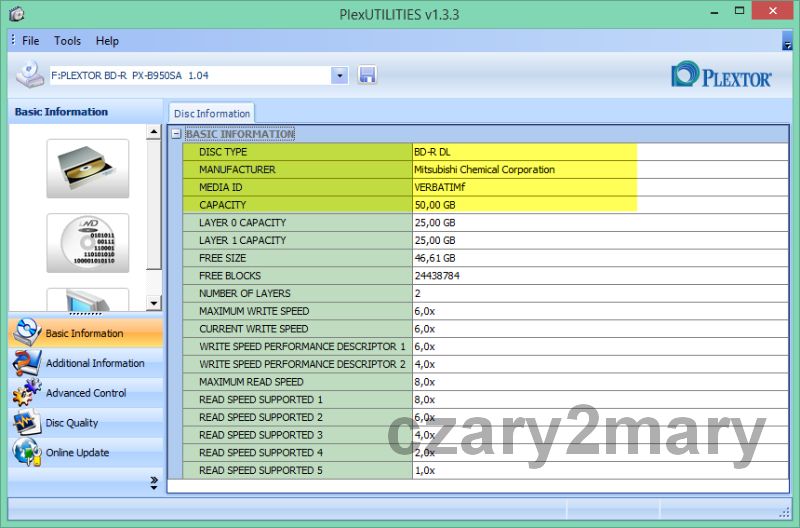Open Basic Information section icon
Screen dimensions: 800x528
click(x=27, y=333)
